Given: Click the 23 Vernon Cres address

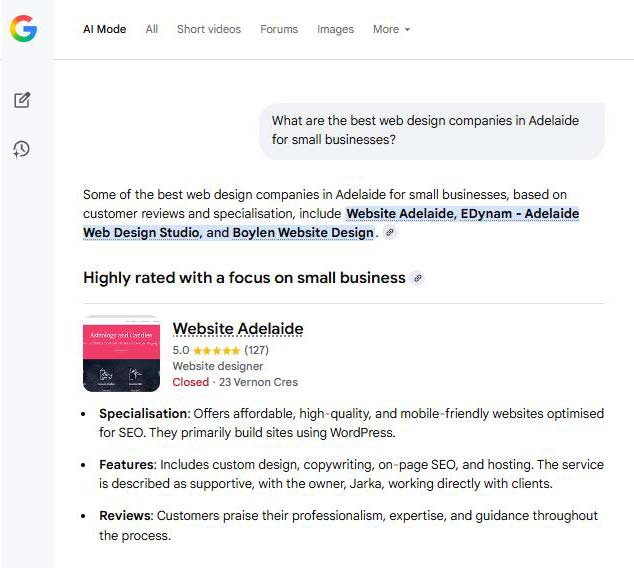Looking at the screenshot, I should 258,382.
